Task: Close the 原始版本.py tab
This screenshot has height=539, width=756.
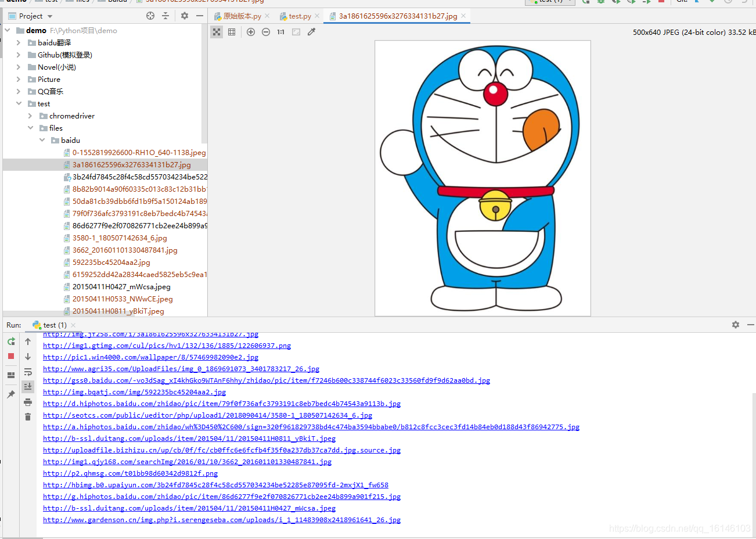Action: pos(267,16)
